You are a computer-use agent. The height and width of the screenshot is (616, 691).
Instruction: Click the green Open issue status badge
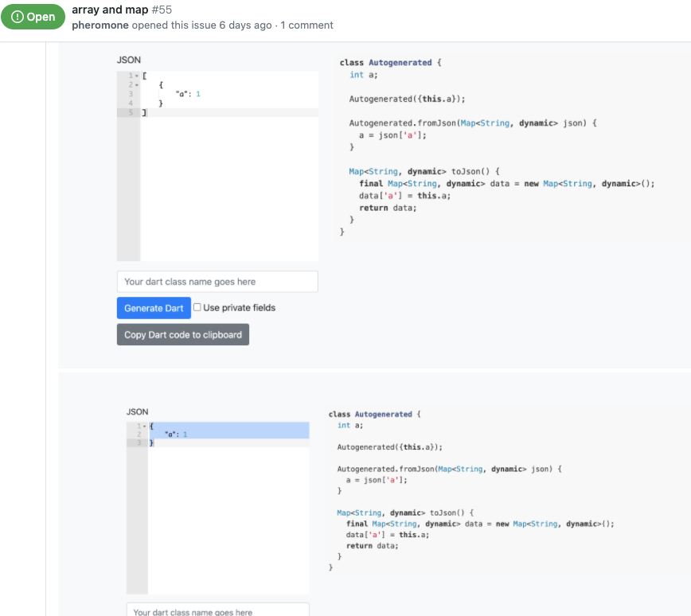[33, 17]
